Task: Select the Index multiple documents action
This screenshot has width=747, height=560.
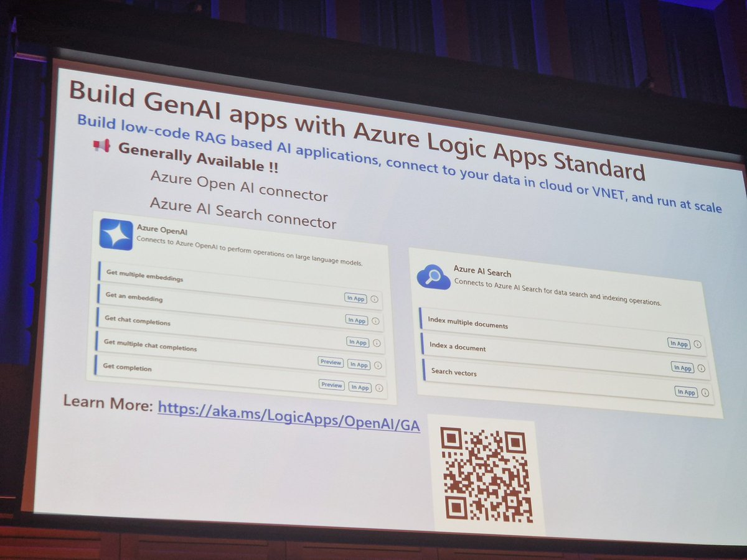Action: click(x=562, y=333)
